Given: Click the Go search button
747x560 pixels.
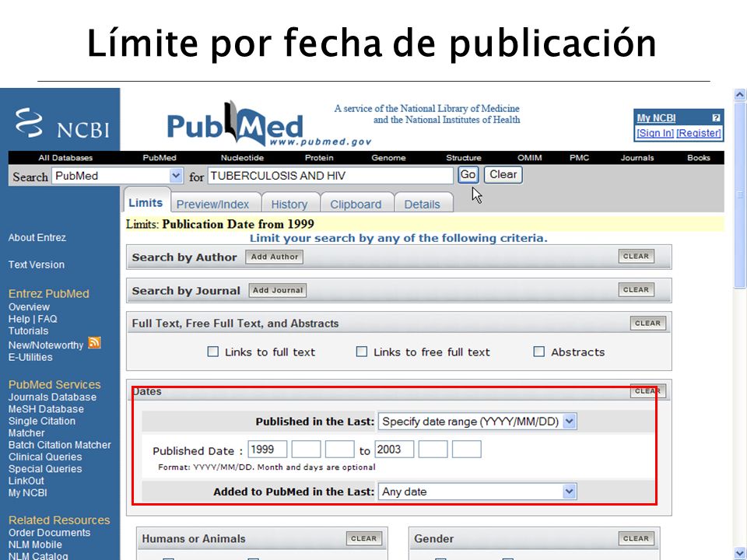Looking at the screenshot, I should (468, 175).
